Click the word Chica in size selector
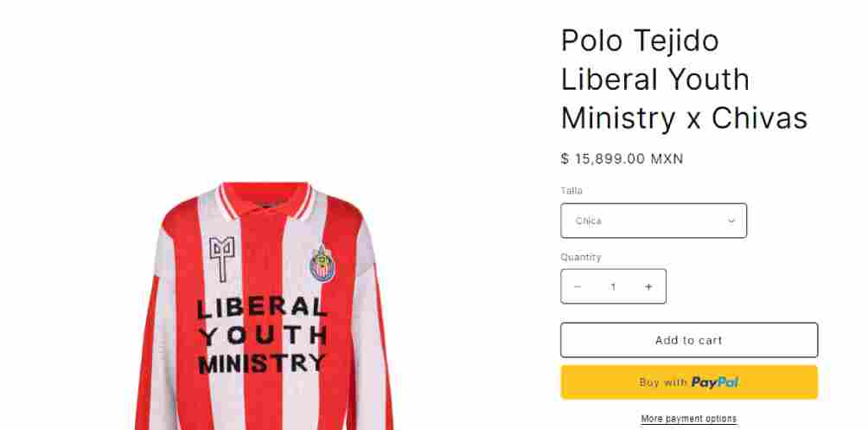The image size is (868, 430). (589, 221)
